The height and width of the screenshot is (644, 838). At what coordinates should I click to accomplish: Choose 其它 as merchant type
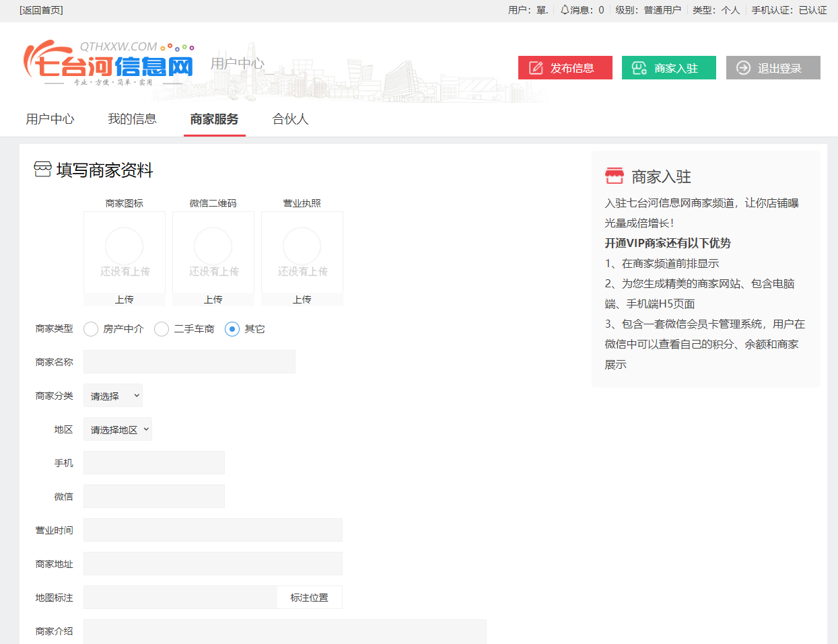tap(232, 329)
